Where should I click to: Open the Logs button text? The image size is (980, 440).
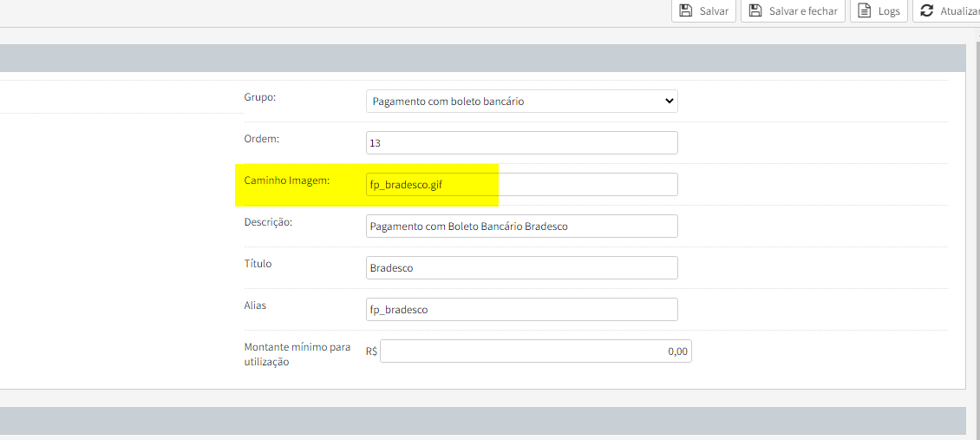[x=889, y=11]
